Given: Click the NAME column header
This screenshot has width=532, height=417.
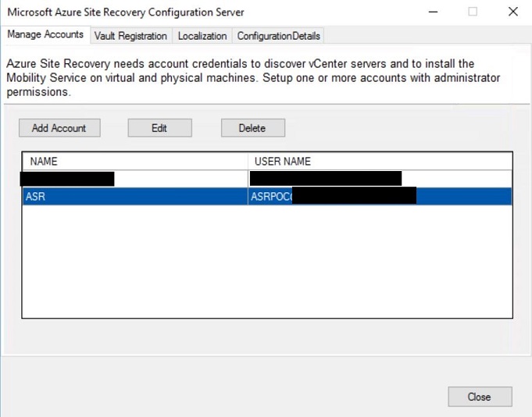Looking at the screenshot, I should (135, 162).
